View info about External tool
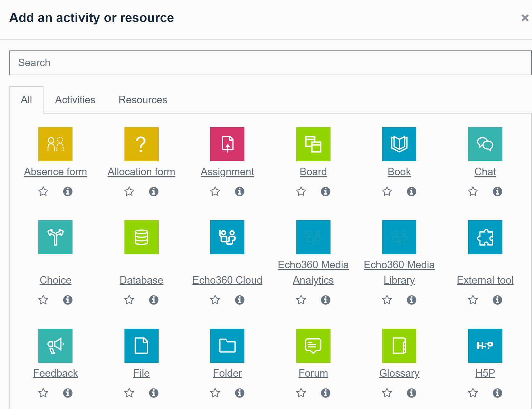532x409 pixels. coord(497,300)
